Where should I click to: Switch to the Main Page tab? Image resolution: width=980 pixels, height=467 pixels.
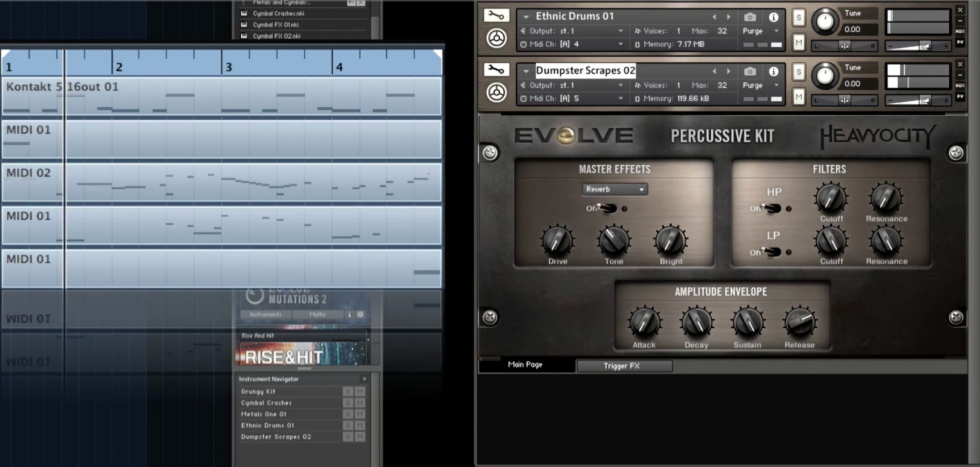tap(525, 365)
